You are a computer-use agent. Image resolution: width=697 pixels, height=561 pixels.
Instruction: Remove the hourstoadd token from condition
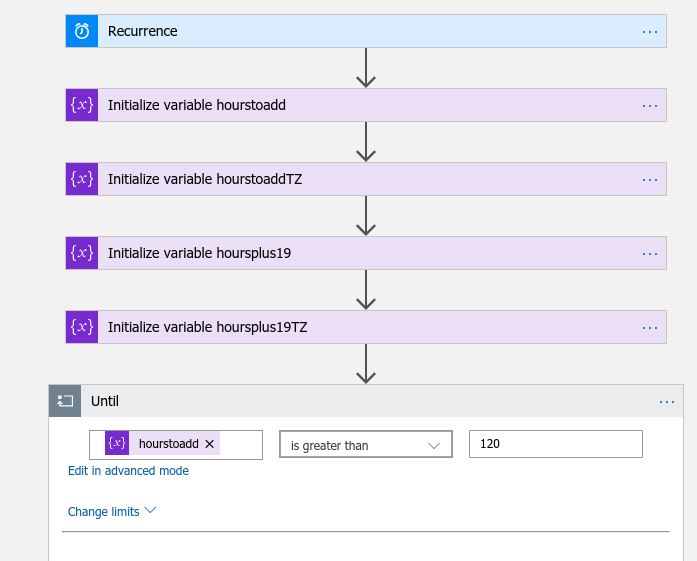click(210, 444)
